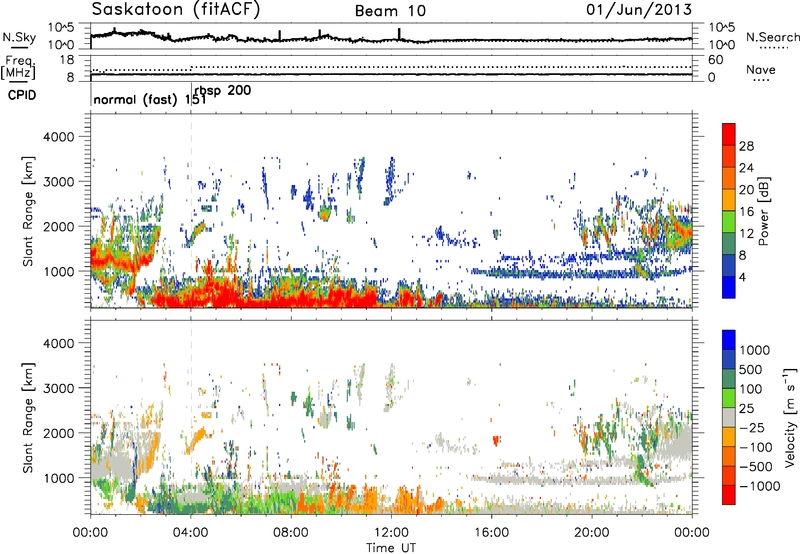Click the tall noise spike just after 12:00 in the N.Sky trace
This screenshot has width=800, height=554.
click(399, 34)
